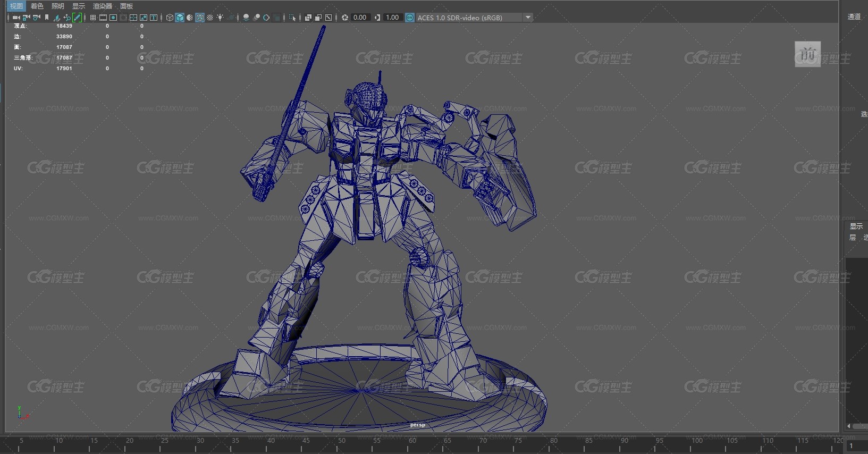
Task: Click the exposure reset icon
Action: [x=345, y=18]
